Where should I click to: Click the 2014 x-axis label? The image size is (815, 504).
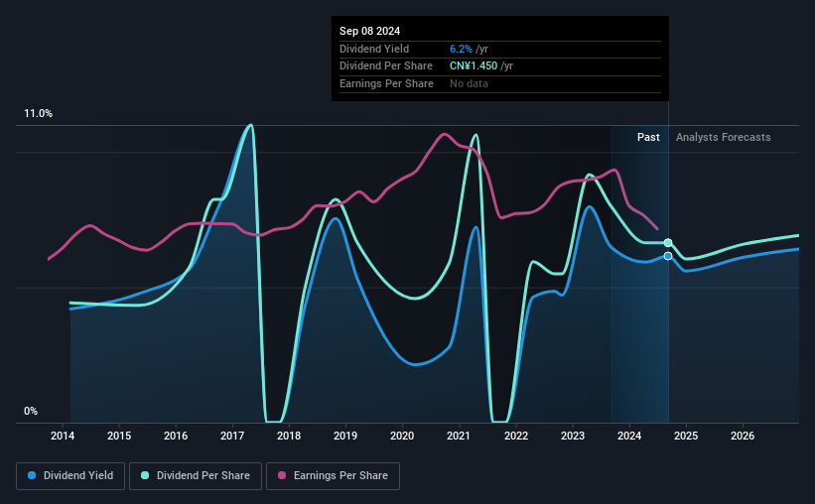click(x=63, y=436)
